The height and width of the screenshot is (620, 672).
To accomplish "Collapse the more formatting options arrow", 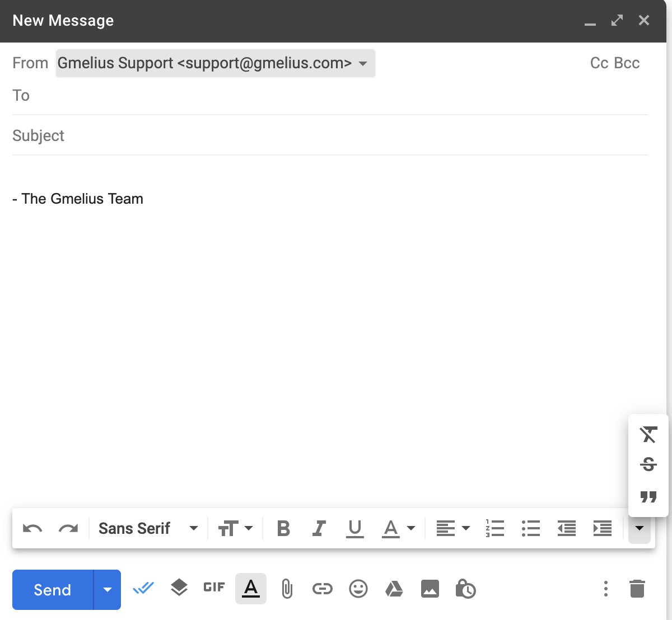I will point(640,528).
